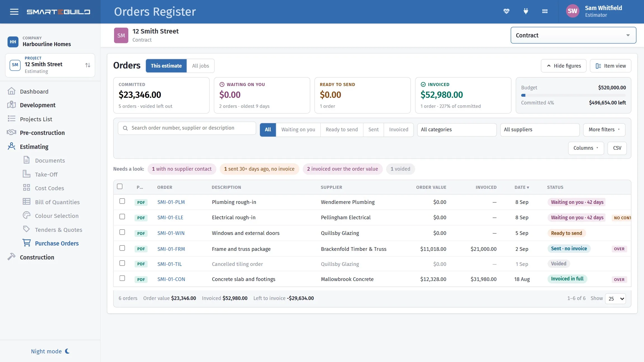644x362 pixels.
Task: Toggle Night mode
Action: (x=50, y=351)
